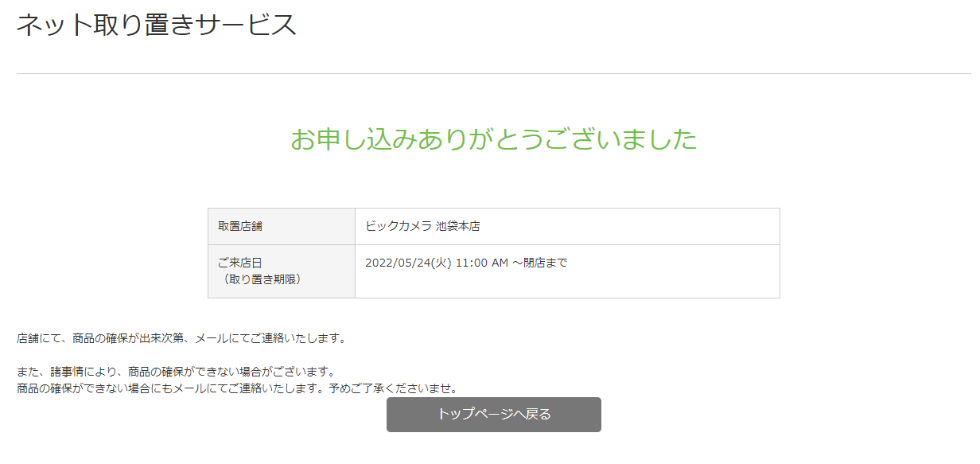Click the ～閉店まで text

click(x=539, y=263)
